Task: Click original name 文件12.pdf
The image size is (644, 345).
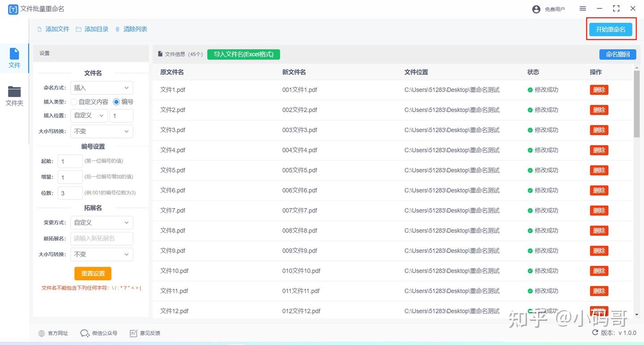Action: [174, 311]
